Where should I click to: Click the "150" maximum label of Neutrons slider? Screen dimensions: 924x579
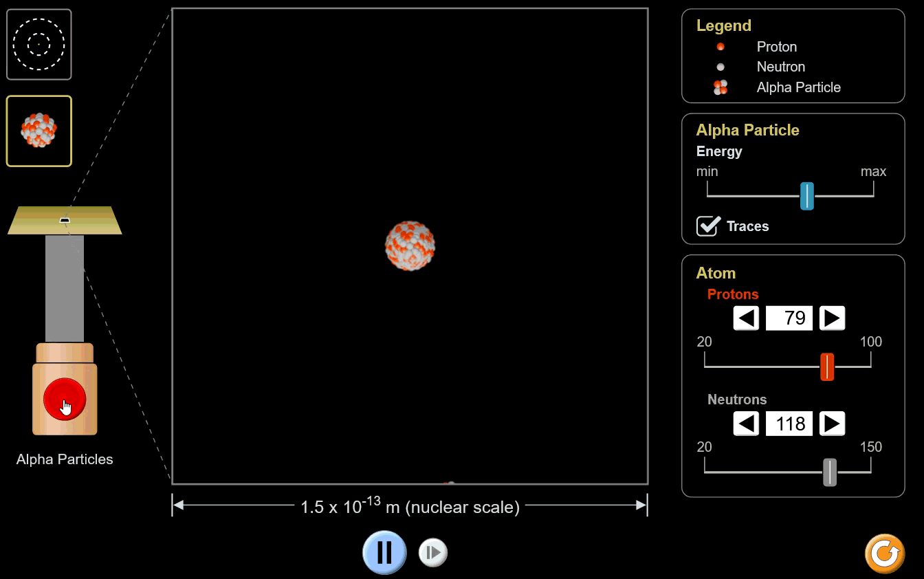pyautogui.click(x=871, y=447)
